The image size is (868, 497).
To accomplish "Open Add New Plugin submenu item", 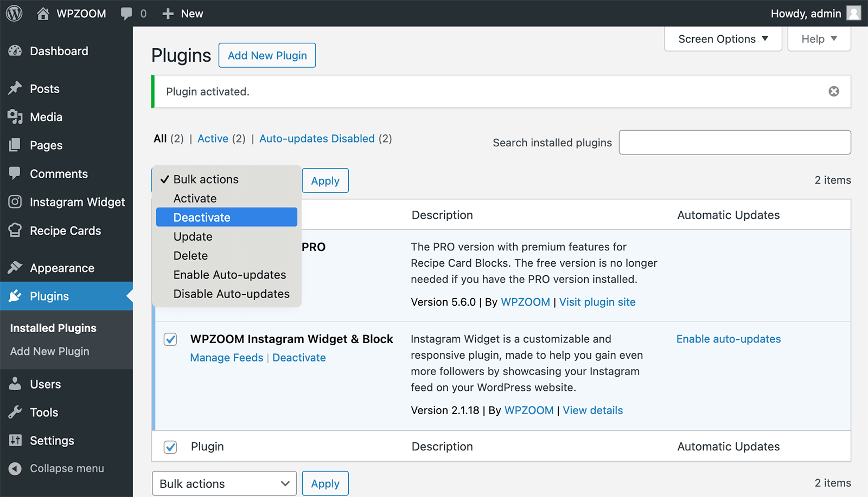I will click(49, 351).
